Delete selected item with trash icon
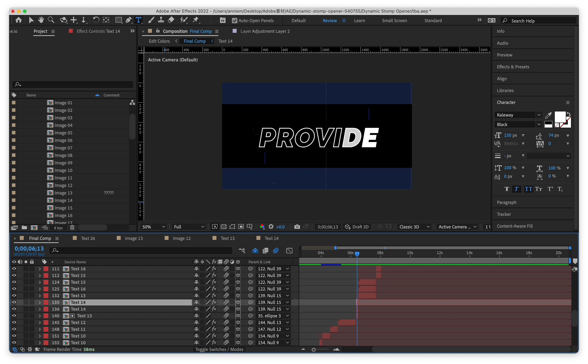 tap(72, 227)
